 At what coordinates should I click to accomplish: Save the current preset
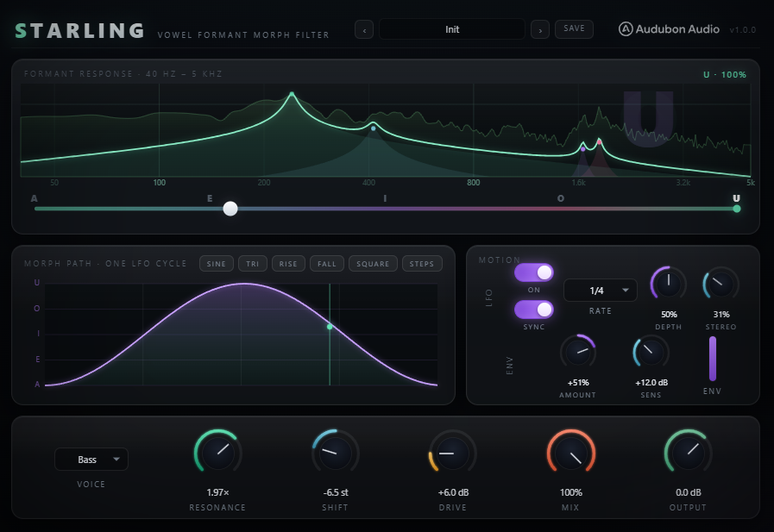click(x=574, y=28)
